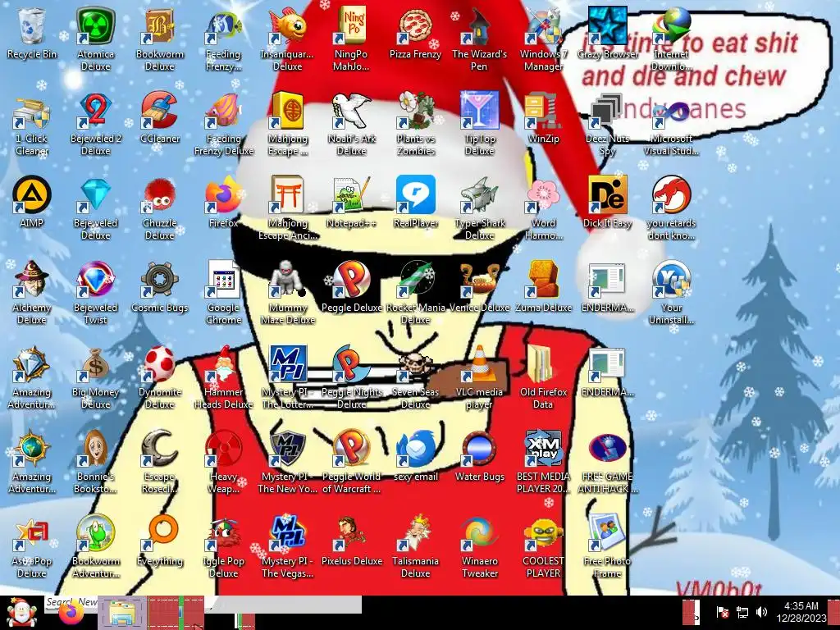This screenshot has height=630, width=840.
Task: Open Firefox desktop shortcut
Action: click(223, 202)
